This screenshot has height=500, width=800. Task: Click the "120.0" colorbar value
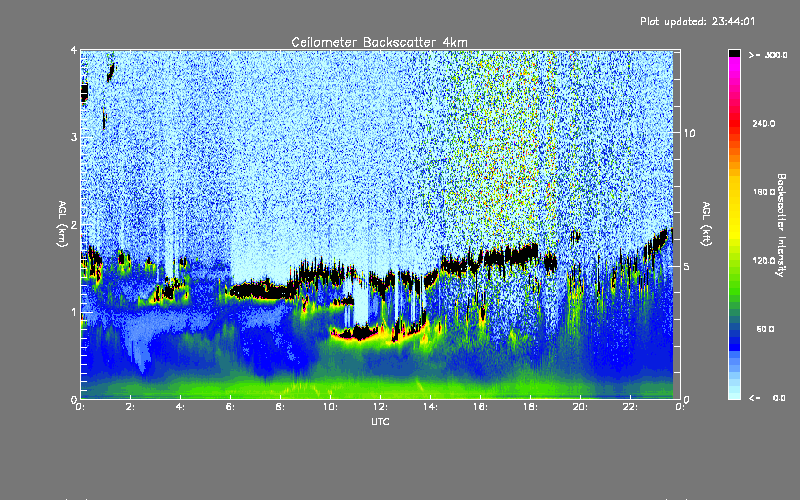point(764,260)
